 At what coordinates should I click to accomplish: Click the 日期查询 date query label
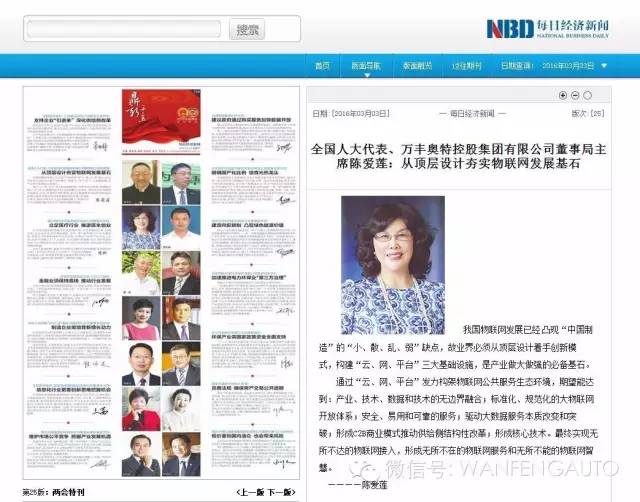[517, 66]
